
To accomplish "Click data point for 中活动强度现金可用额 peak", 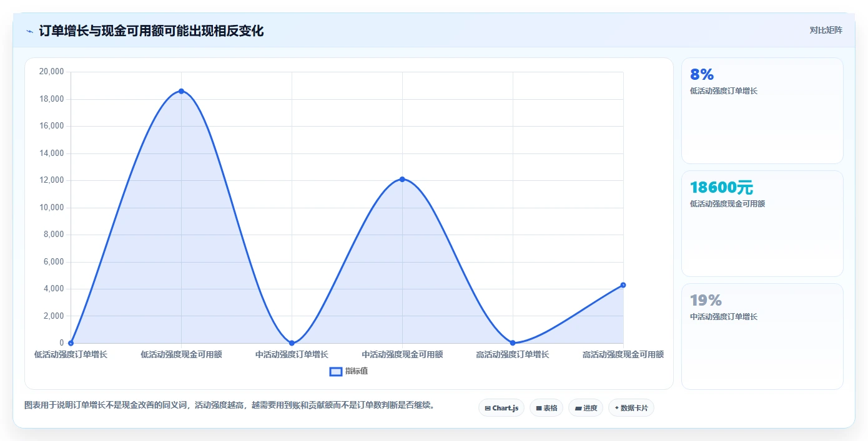I will tap(402, 179).
